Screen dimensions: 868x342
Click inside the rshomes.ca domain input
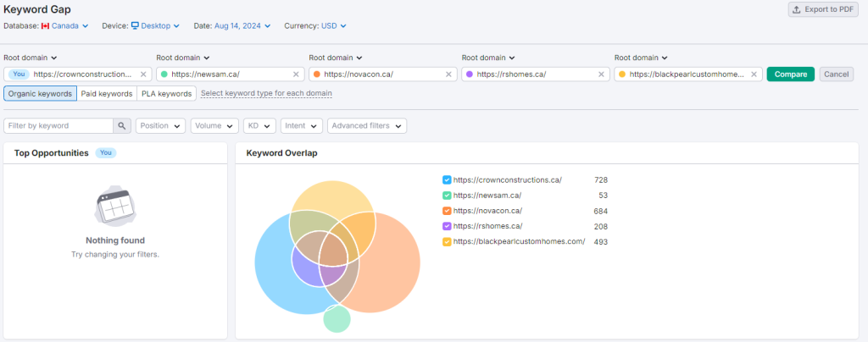536,74
